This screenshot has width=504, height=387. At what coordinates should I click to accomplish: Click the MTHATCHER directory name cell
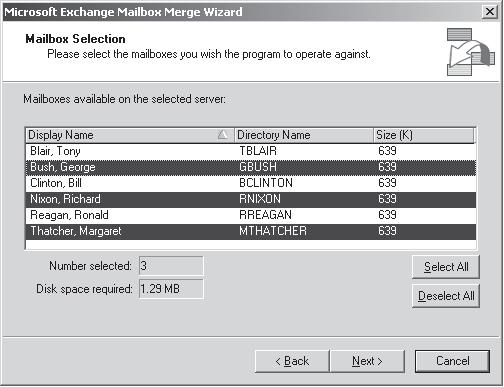click(273, 231)
